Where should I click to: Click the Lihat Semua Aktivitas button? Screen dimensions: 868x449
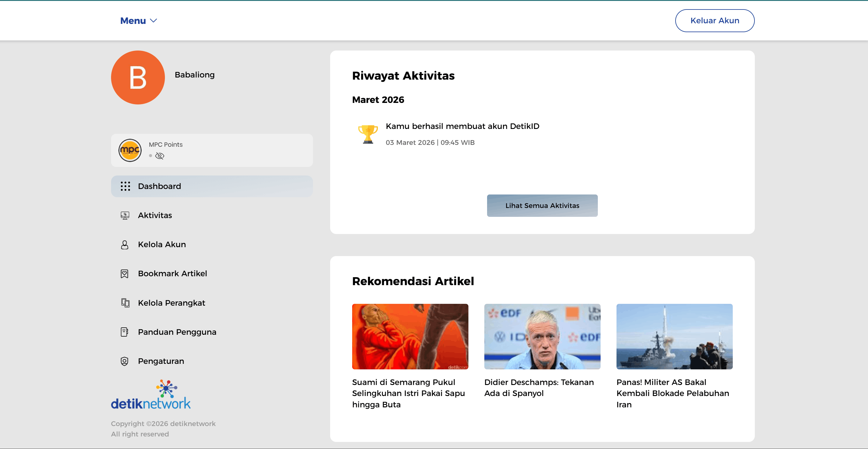click(x=542, y=206)
